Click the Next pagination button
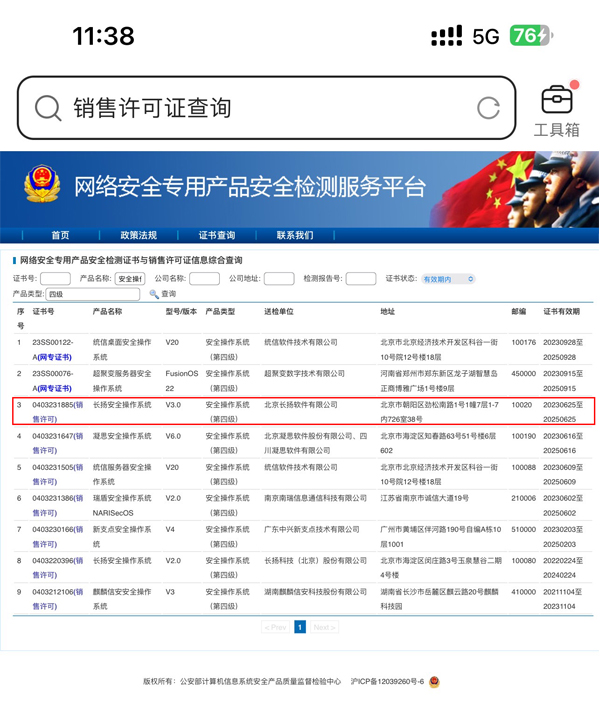This screenshot has height=721, width=600. pos(324,627)
